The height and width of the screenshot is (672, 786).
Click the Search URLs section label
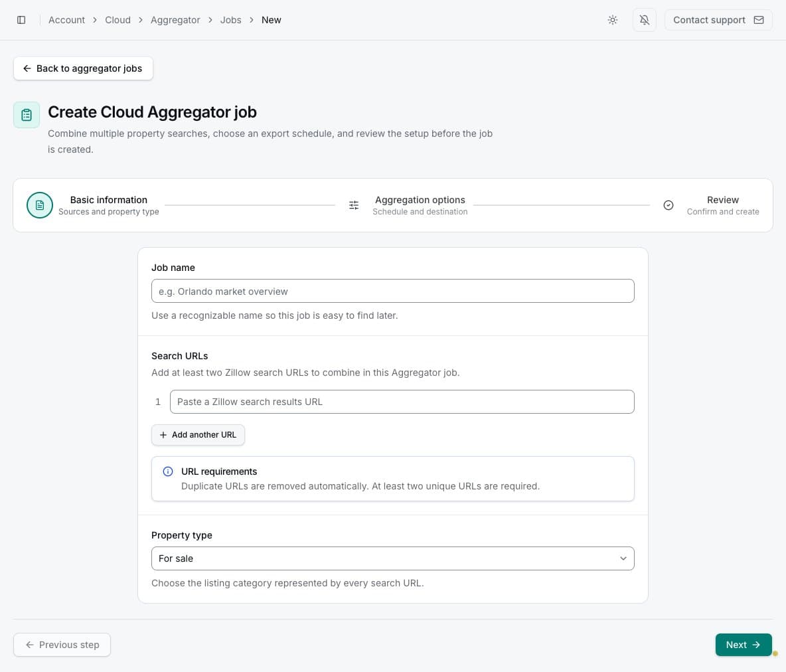point(179,356)
